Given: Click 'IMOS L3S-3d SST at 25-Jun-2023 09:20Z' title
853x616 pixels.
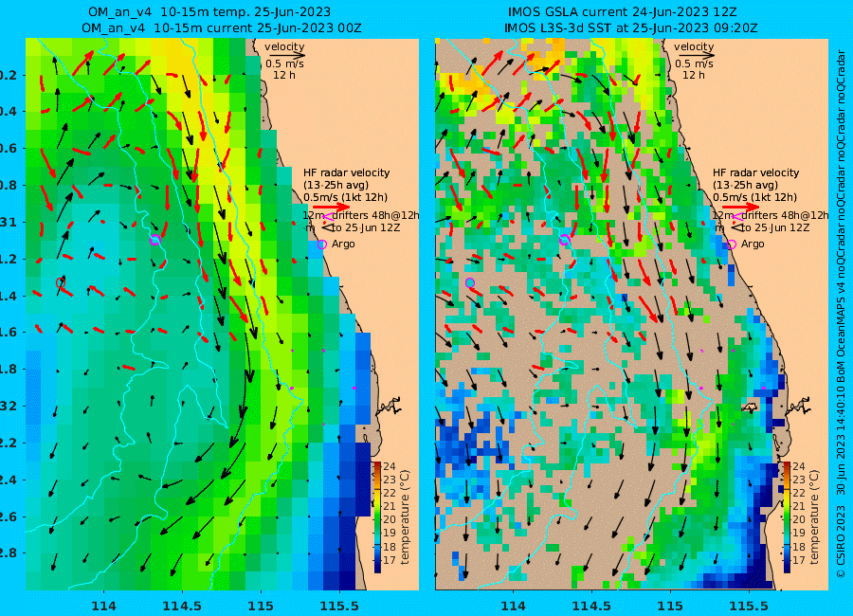Looking at the screenshot, I should pyautogui.click(x=630, y=27).
